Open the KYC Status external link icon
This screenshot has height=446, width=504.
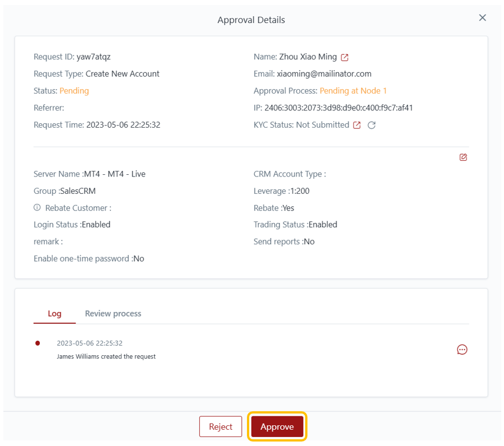click(357, 125)
